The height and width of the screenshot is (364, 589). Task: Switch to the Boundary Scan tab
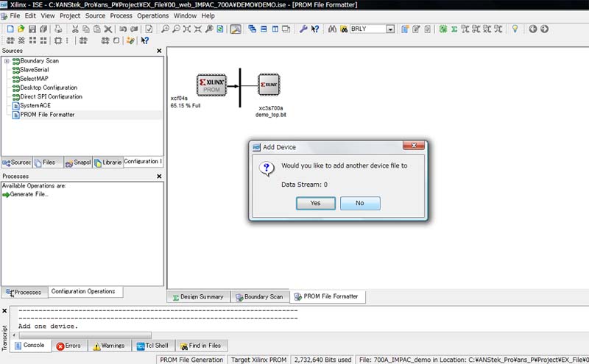coord(260,297)
